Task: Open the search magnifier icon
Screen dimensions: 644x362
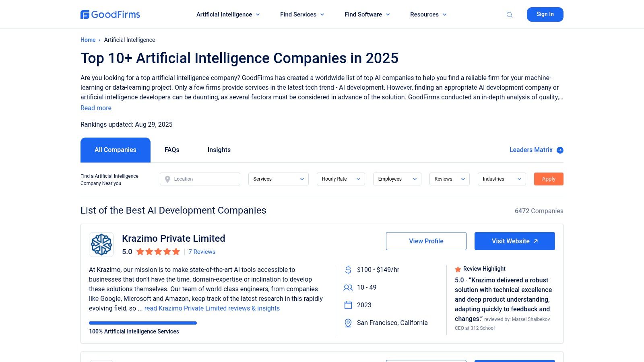Action: (510, 15)
